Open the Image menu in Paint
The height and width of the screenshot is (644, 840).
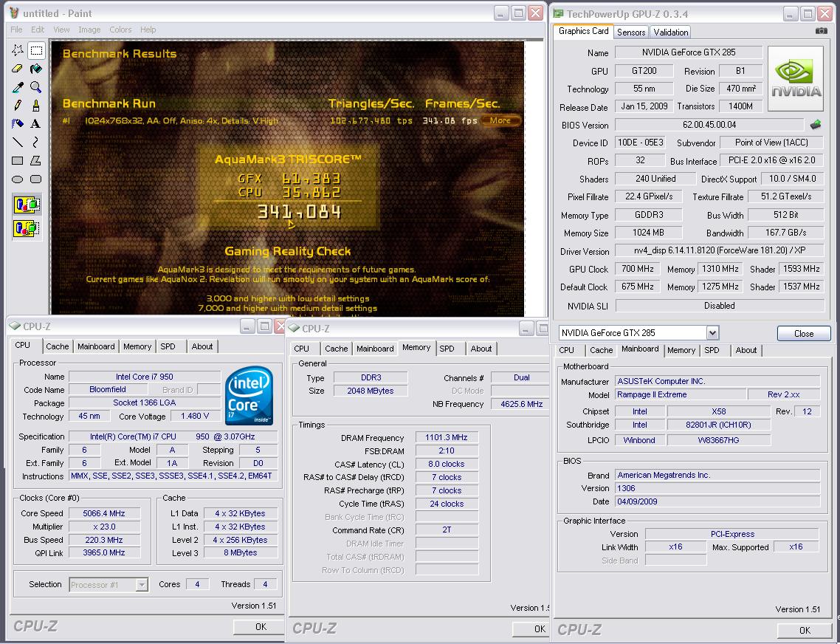click(89, 30)
